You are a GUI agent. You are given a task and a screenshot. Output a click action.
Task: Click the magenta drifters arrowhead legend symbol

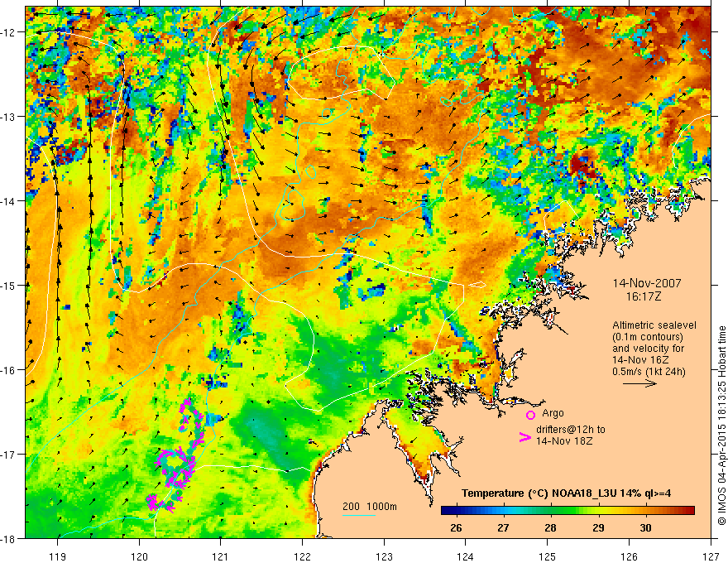coord(525,437)
